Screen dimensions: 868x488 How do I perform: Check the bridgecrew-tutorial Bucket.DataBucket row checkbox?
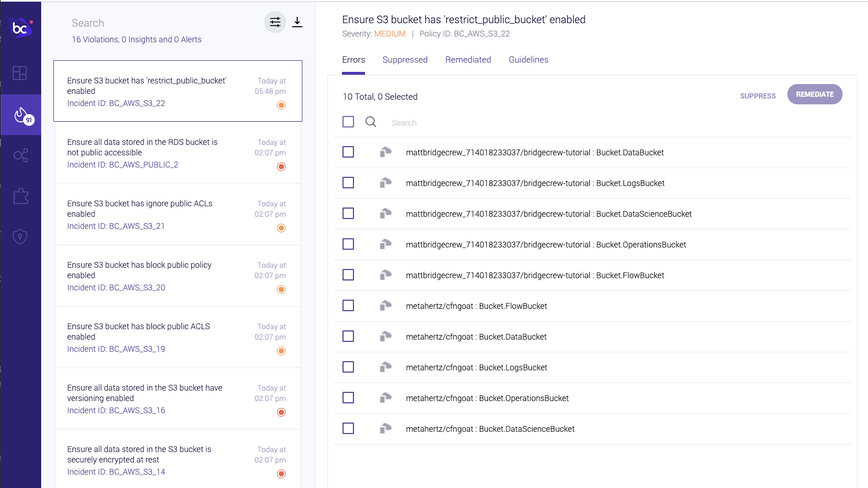348,152
